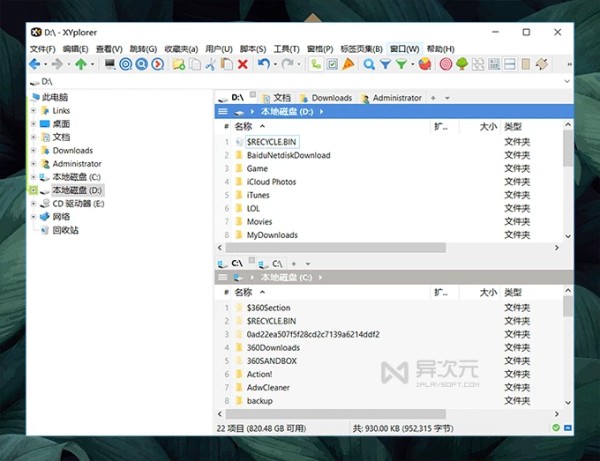Click bottom pane vertical scrollbar down arrow
The width and height of the screenshot is (600, 461).
[568, 402]
